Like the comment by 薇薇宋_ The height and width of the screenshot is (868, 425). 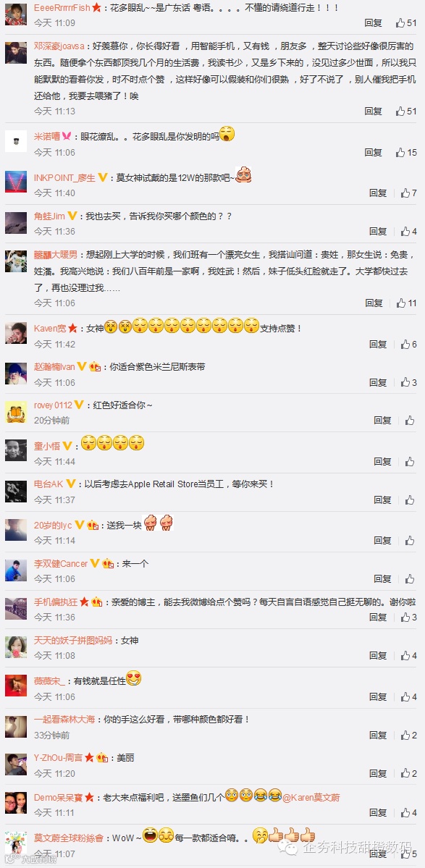[408, 697]
